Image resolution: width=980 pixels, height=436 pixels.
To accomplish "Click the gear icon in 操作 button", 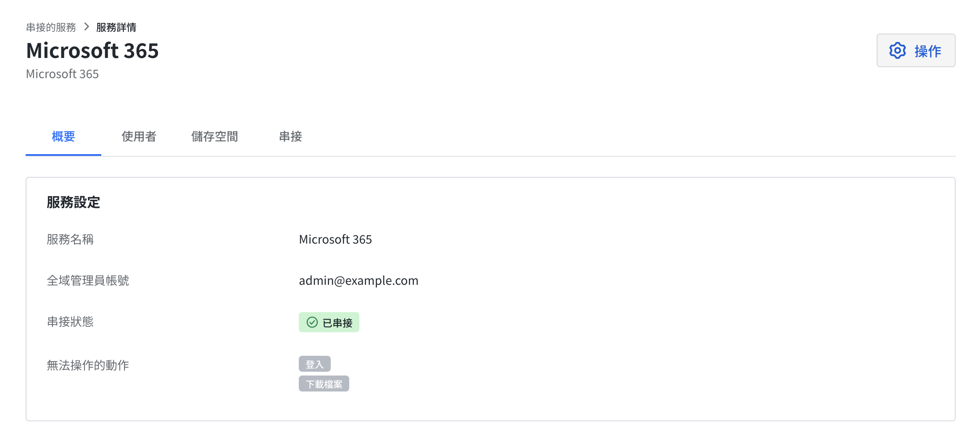I will (x=897, y=50).
